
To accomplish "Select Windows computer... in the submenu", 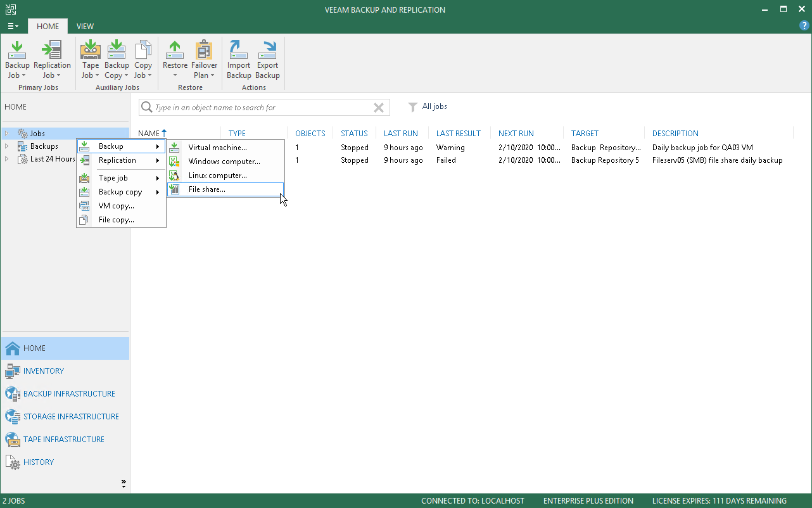I will click(225, 162).
